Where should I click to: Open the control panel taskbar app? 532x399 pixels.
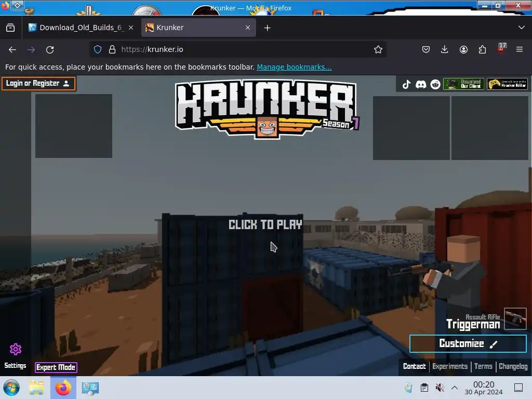(90, 388)
